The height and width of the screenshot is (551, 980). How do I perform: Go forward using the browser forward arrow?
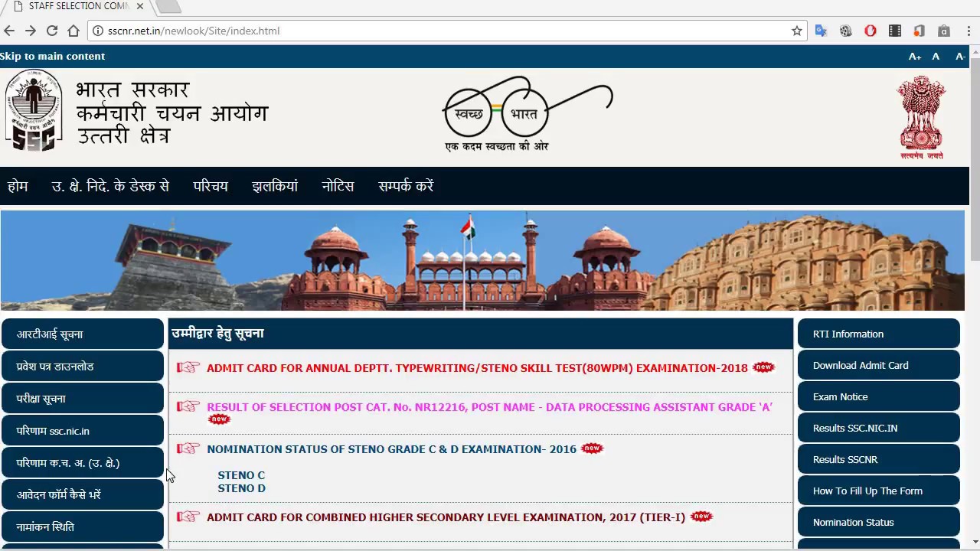pos(31,31)
